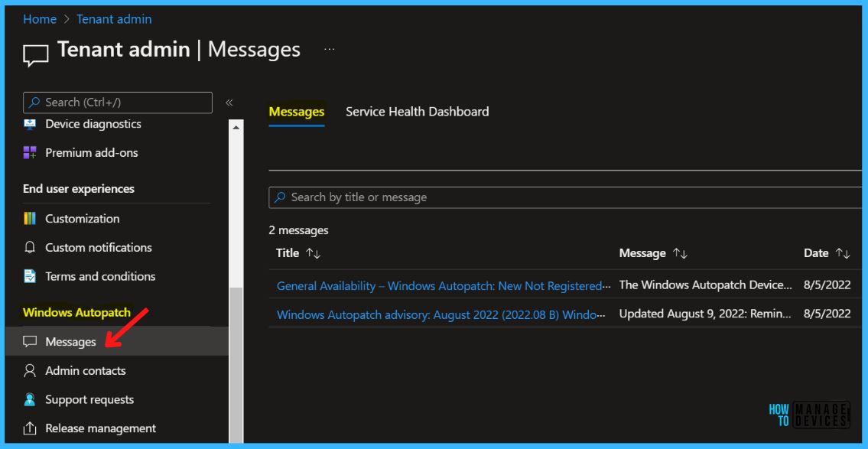The width and height of the screenshot is (868, 449).
Task: Click the Admin contacts person icon
Action: [30, 371]
